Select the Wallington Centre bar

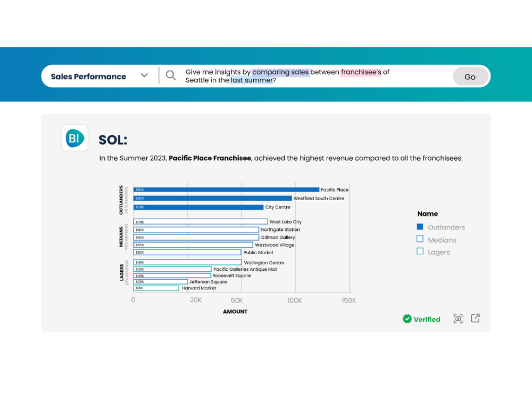188,262
